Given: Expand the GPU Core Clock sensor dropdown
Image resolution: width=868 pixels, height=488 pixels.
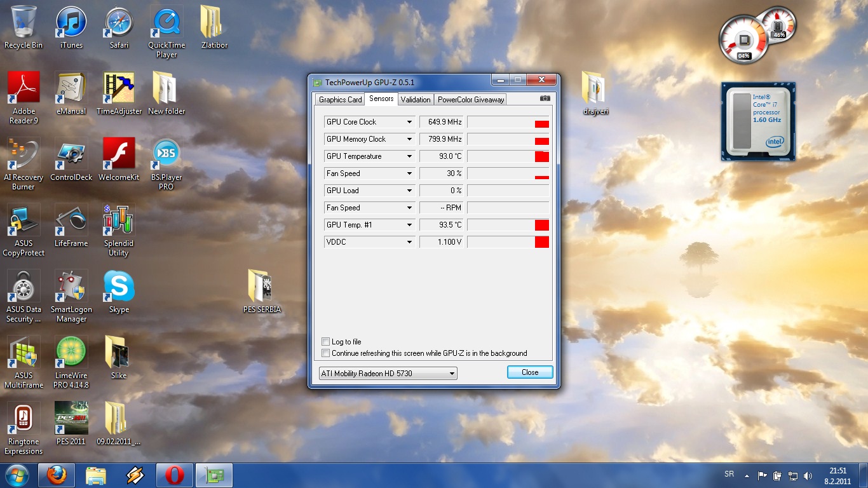Looking at the screenshot, I should [409, 122].
